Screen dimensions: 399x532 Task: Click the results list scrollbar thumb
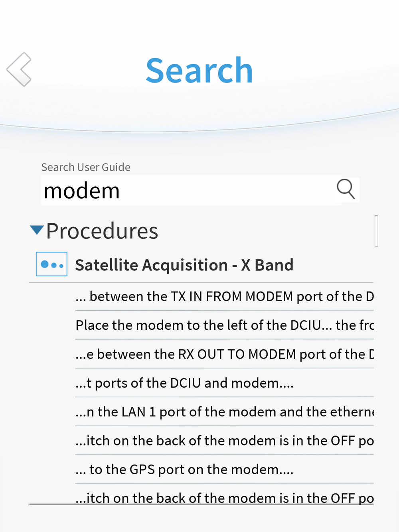pos(376,231)
